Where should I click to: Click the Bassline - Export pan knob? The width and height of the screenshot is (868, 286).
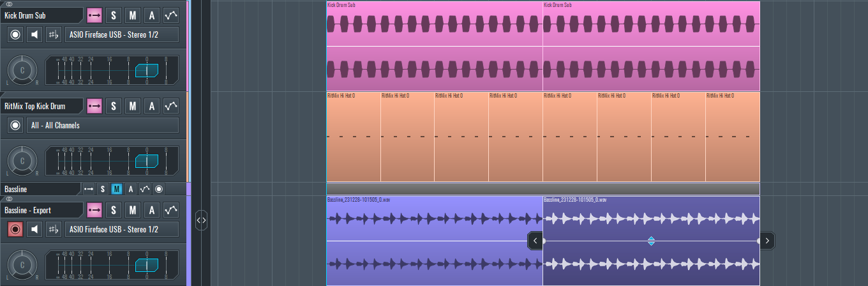coord(22,264)
